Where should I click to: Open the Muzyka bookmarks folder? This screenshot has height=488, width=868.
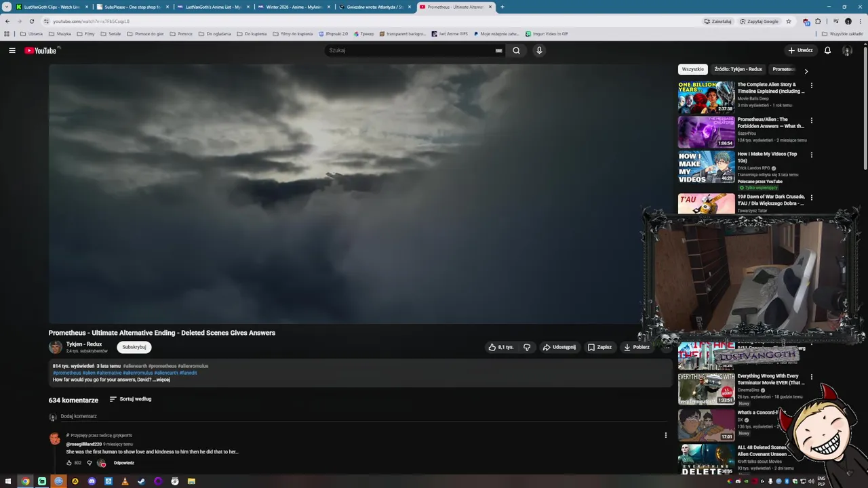tap(60, 33)
